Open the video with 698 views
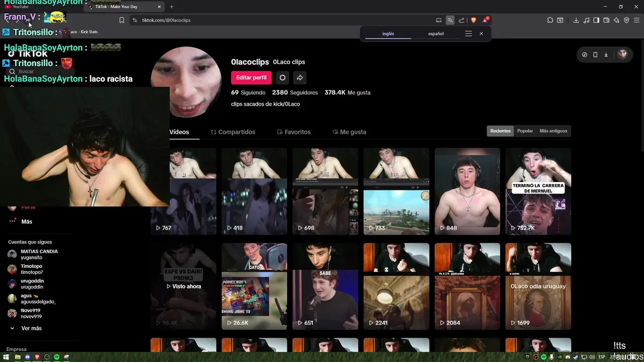The image size is (644, 362). pyautogui.click(x=325, y=191)
